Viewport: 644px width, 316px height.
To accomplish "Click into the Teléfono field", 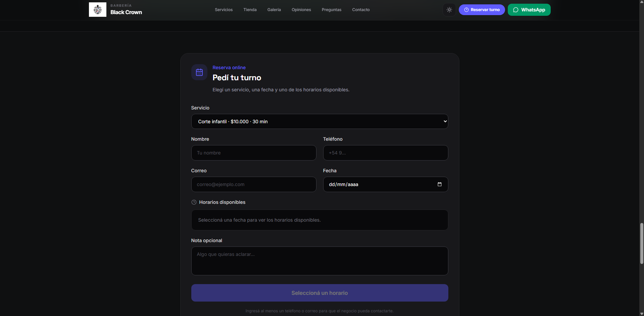I will (386, 153).
